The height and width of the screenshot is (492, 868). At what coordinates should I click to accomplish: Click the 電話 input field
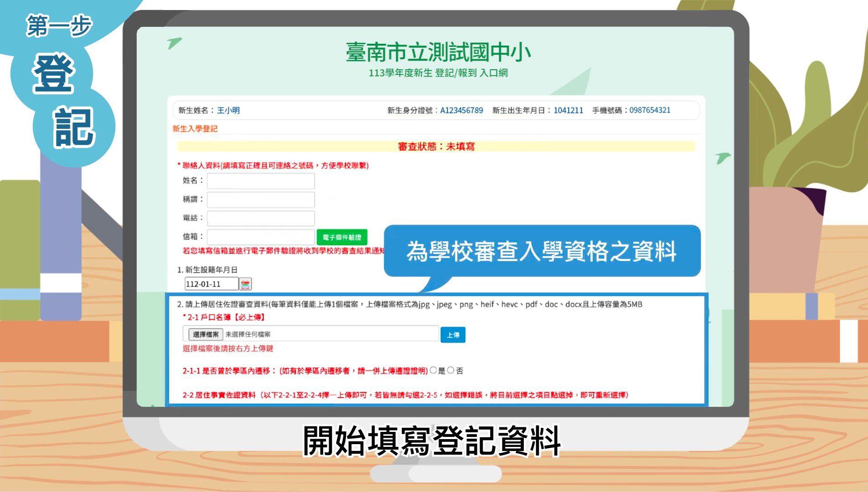261,218
